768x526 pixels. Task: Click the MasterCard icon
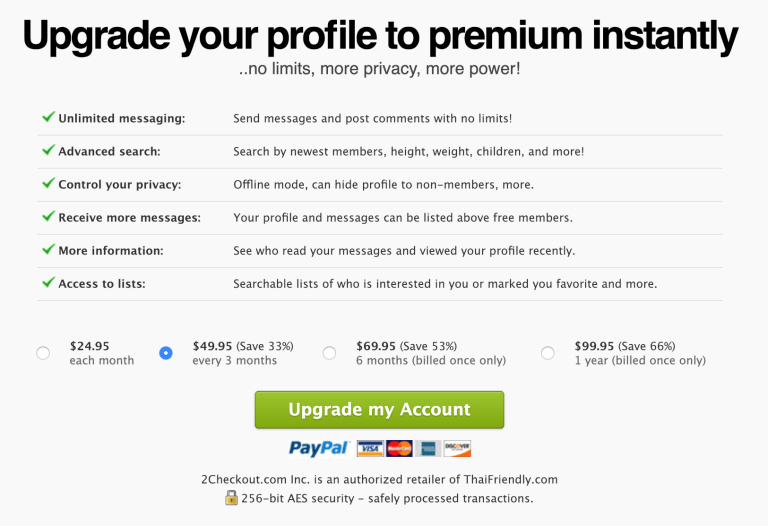coord(399,449)
